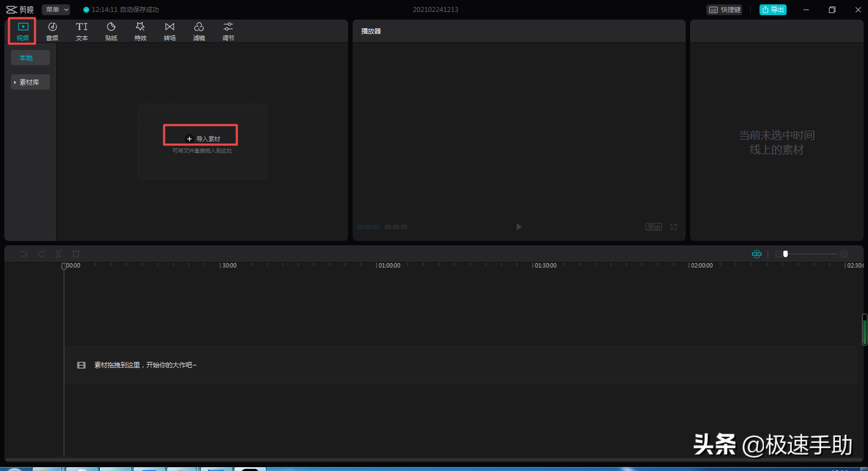Click 可将文件直接拖入到此处 hint text
This screenshot has width=868, height=471.
pyautogui.click(x=202, y=151)
